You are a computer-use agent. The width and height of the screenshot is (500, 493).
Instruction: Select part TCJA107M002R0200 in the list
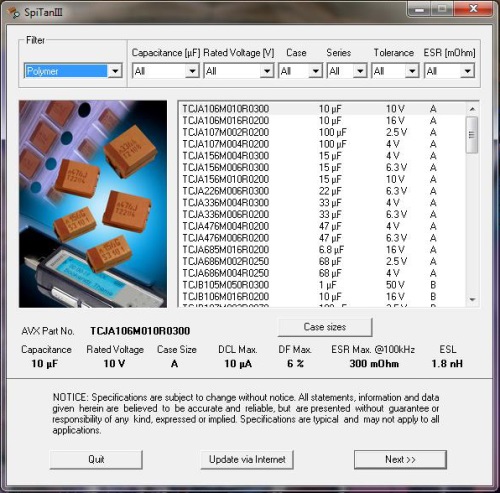coord(322,132)
